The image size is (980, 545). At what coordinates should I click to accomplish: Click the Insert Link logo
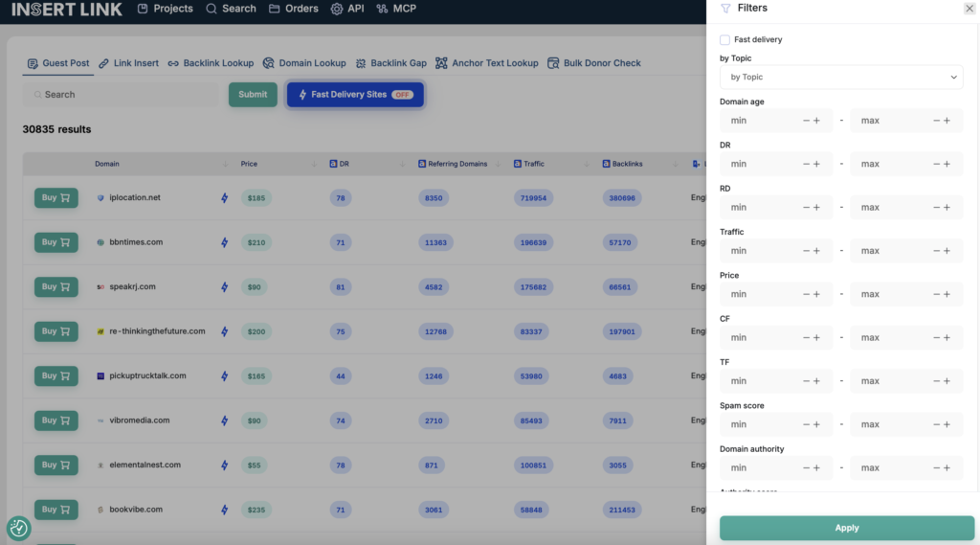(x=67, y=10)
